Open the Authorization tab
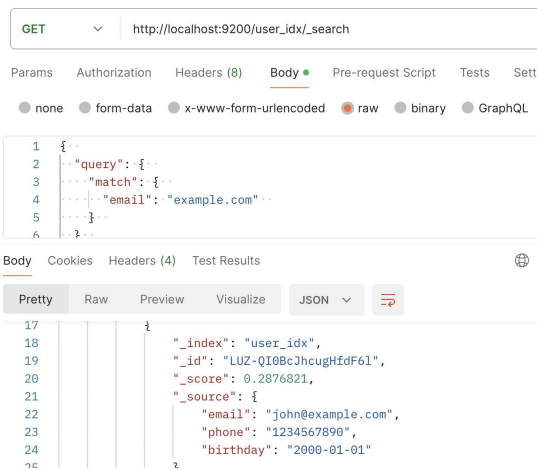Image resolution: width=537 pixels, height=470 pixels. tap(114, 73)
